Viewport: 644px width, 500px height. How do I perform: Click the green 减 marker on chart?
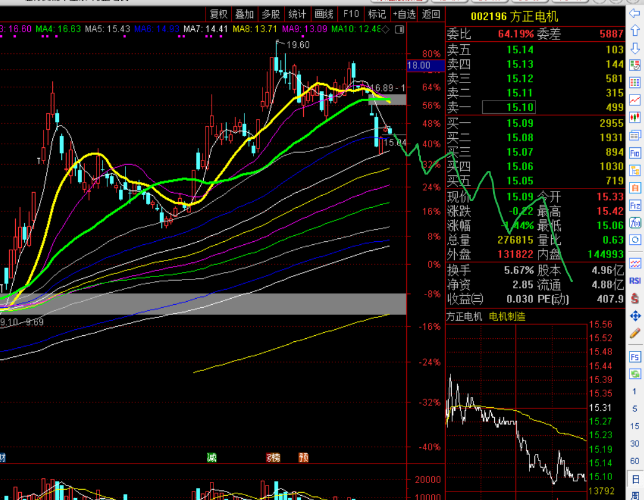[212, 457]
